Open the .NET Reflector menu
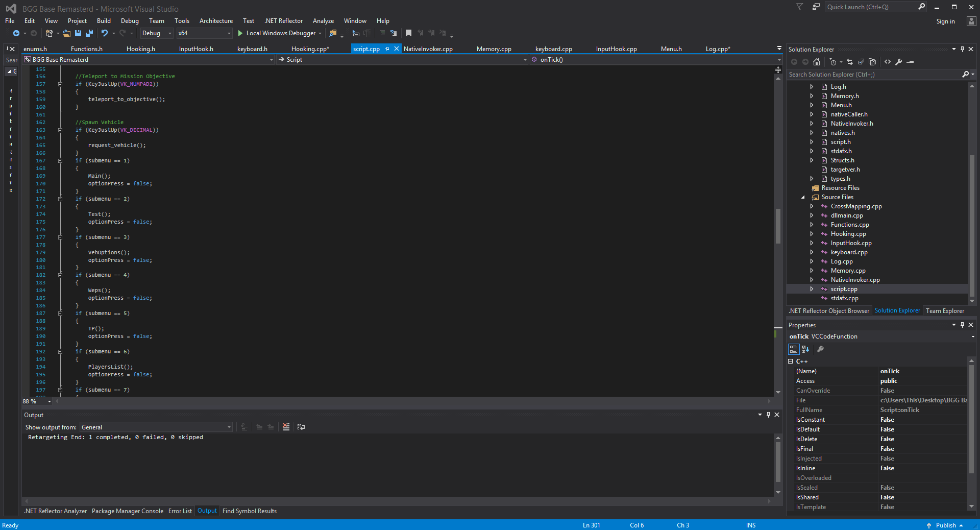 pyautogui.click(x=284, y=21)
